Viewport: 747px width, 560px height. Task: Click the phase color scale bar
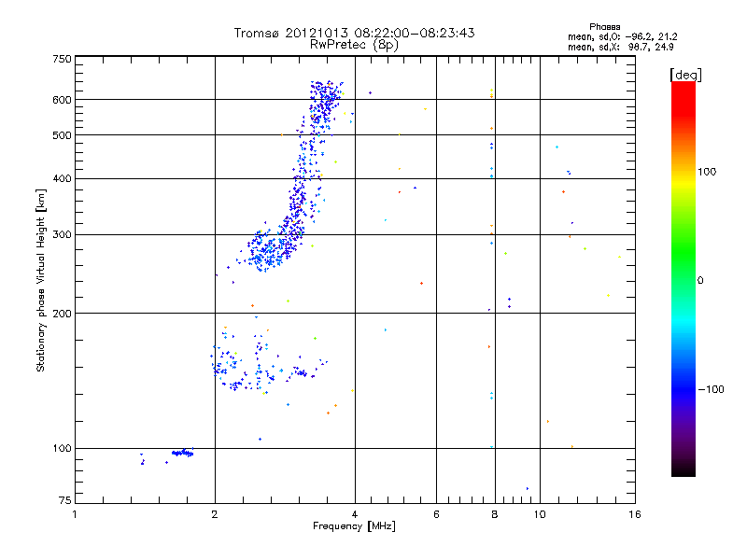[684, 278]
